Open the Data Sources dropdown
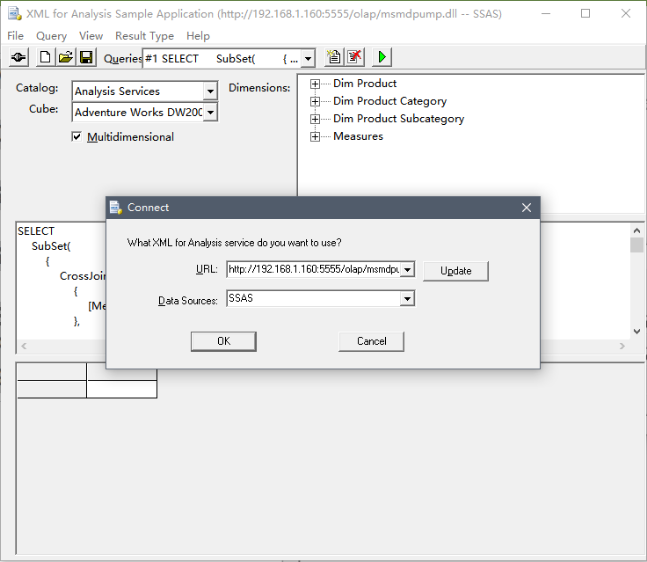Screen dimensions: 647x562 click(407, 298)
